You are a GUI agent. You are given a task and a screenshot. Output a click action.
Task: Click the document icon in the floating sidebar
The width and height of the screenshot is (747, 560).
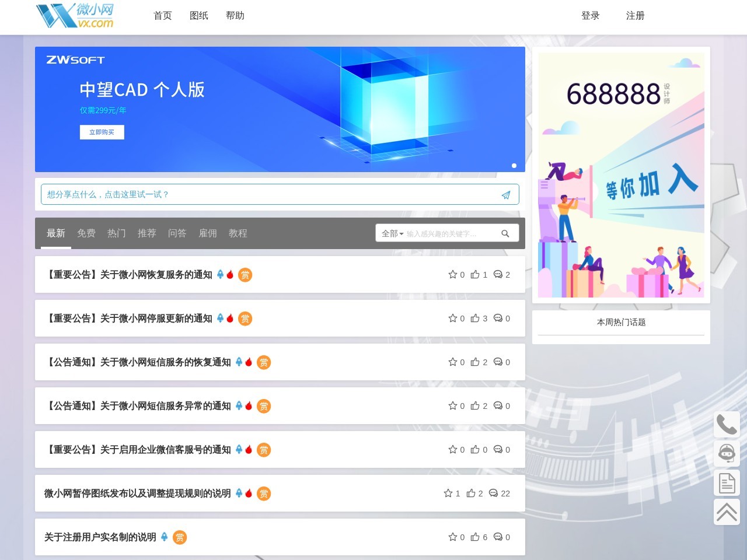pos(727,482)
